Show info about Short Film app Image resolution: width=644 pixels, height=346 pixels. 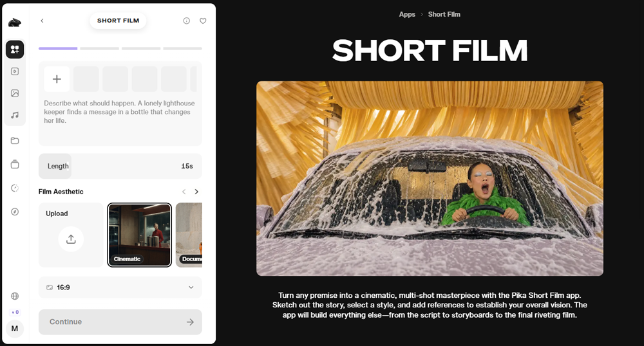pos(187,21)
